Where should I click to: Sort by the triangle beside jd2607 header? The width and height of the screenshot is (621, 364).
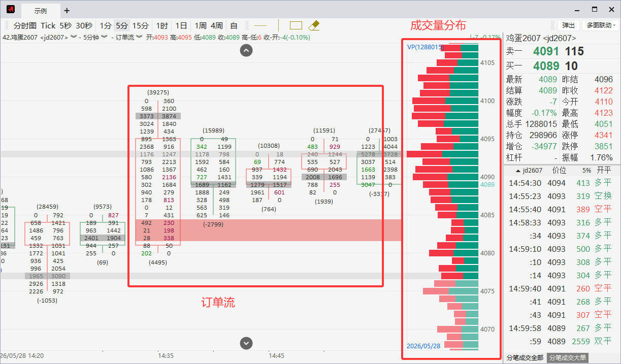[518, 171]
